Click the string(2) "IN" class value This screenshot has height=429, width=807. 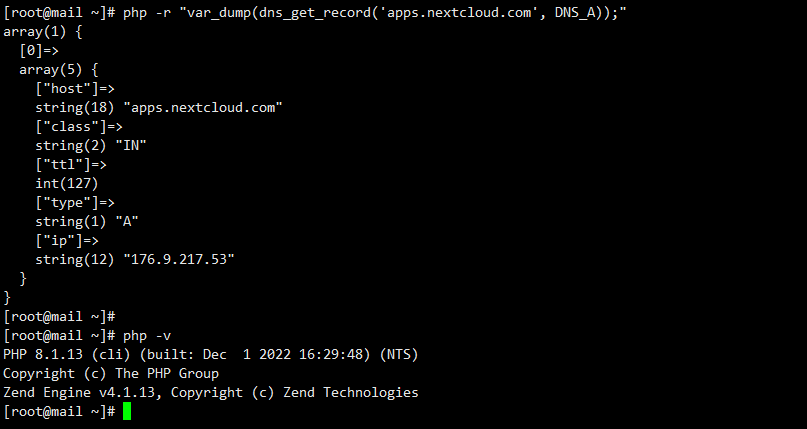pyautogui.click(x=91, y=146)
